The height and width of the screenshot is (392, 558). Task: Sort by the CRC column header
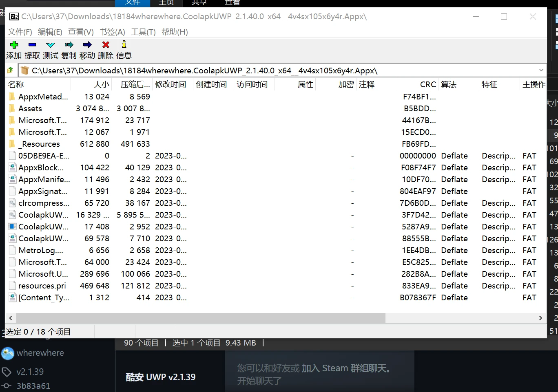[418, 84]
